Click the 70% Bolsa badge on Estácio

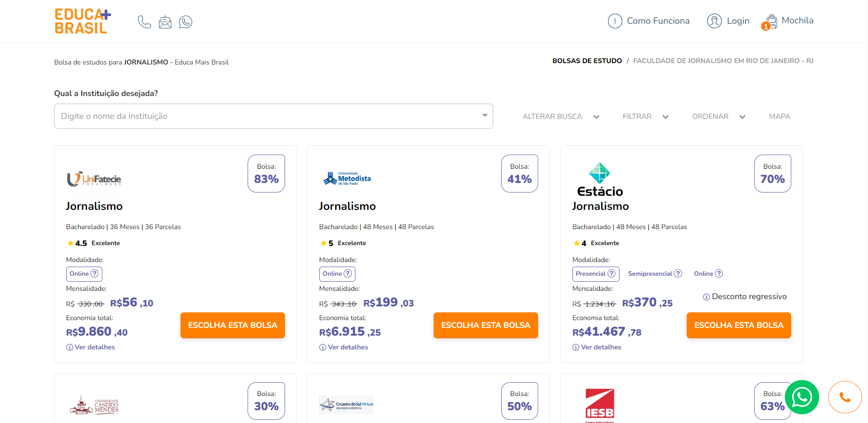point(773,174)
